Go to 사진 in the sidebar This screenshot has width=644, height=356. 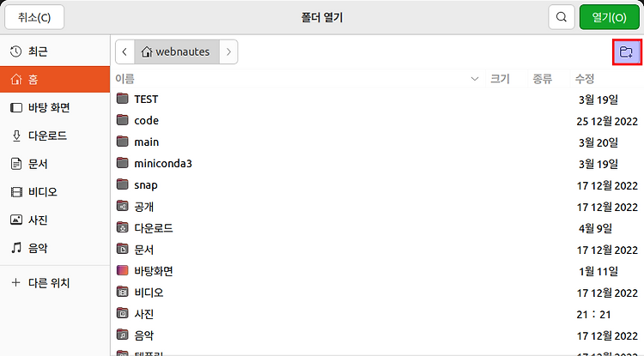pos(55,220)
